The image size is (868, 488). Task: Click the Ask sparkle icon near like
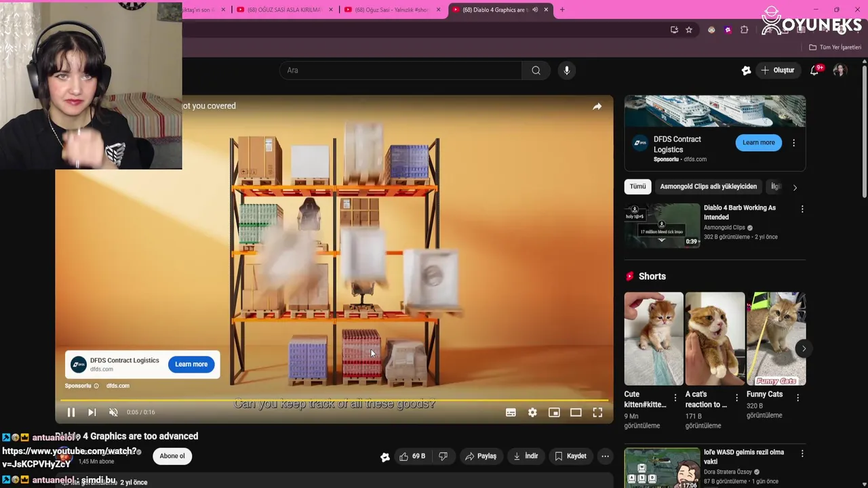[x=384, y=457]
